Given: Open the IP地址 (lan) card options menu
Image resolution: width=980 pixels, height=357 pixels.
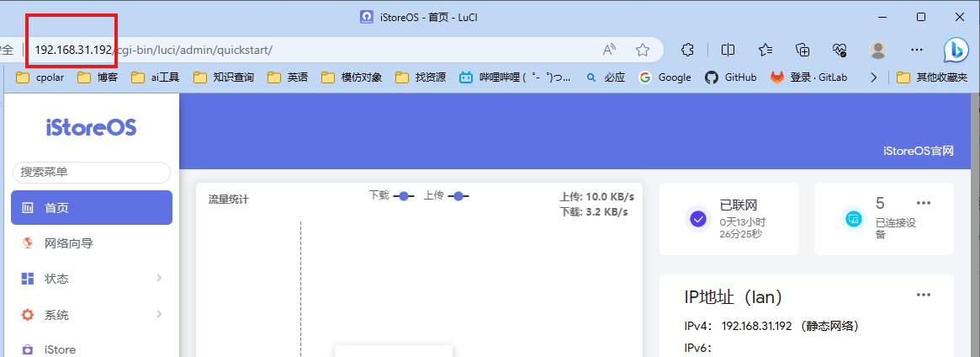Looking at the screenshot, I should tap(924, 295).
